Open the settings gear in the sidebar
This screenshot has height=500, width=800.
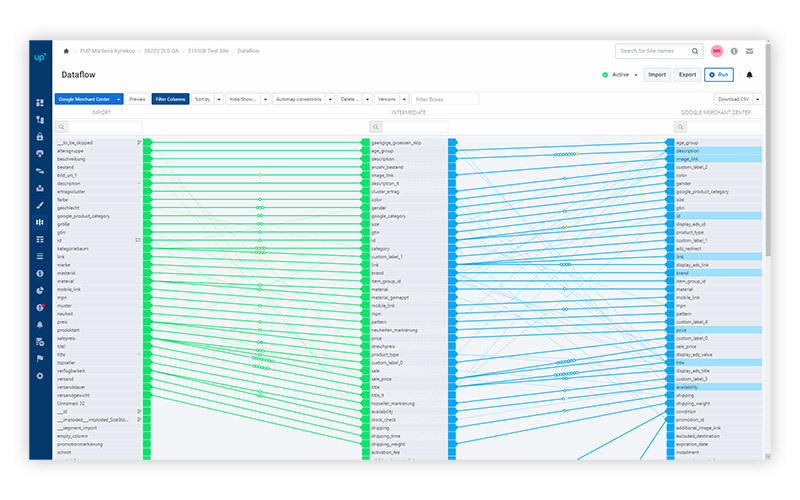[40, 376]
